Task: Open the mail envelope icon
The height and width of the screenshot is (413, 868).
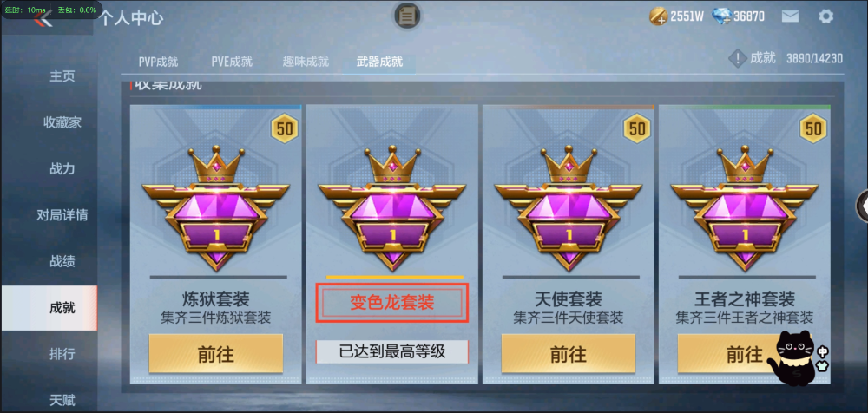Action: [790, 16]
